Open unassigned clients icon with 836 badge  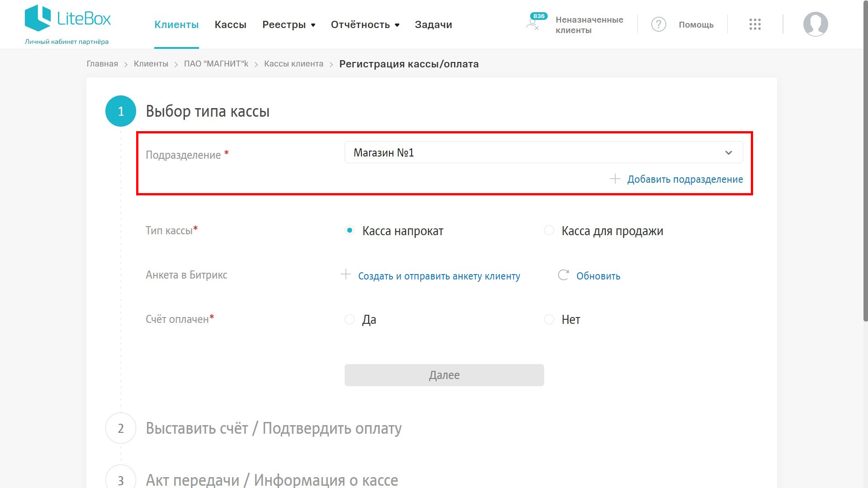click(536, 22)
